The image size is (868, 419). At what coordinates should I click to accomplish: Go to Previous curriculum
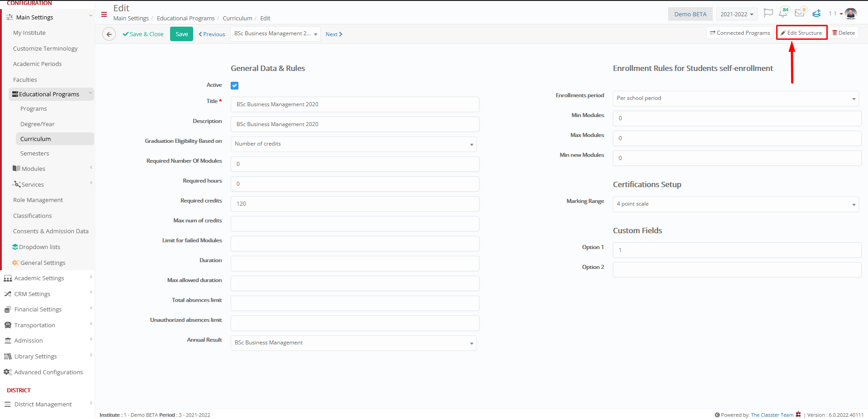point(212,34)
